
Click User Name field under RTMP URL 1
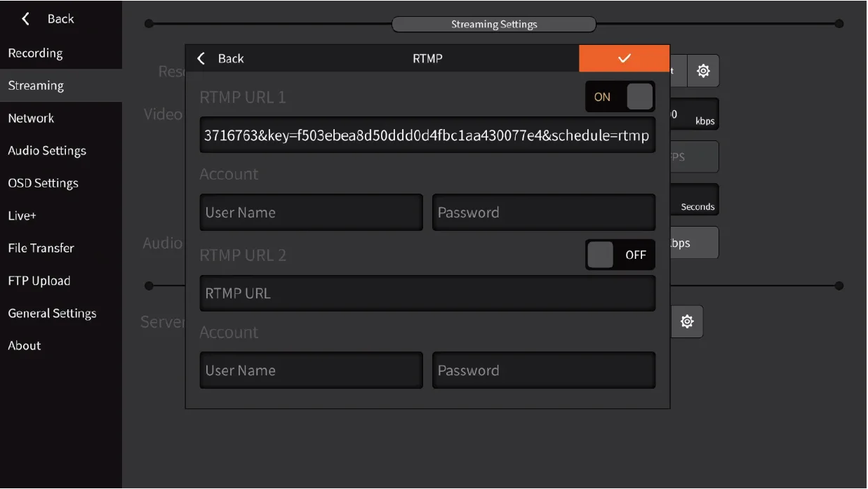click(312, 213)
